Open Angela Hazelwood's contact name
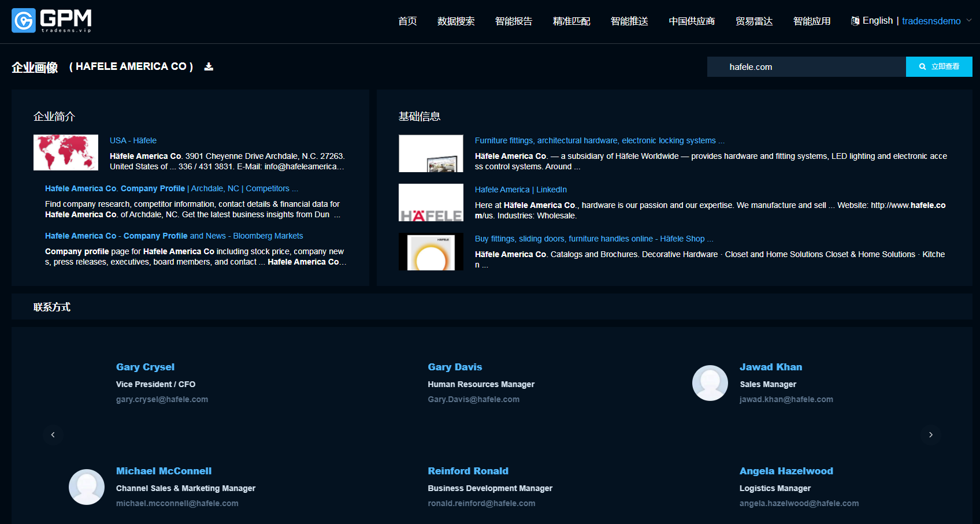 coord(786,471)
